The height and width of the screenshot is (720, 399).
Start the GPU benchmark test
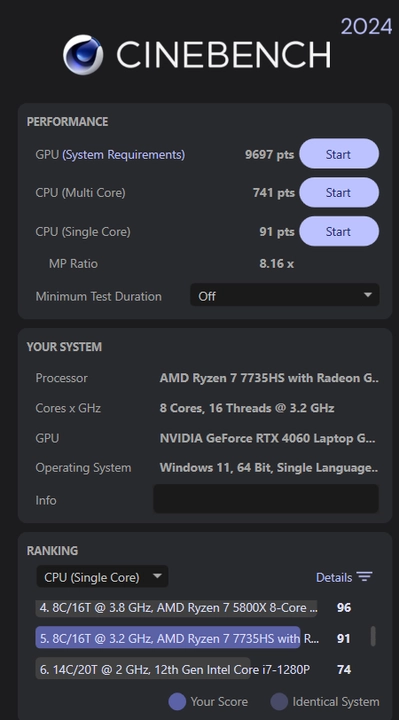[x=339, y=154]
